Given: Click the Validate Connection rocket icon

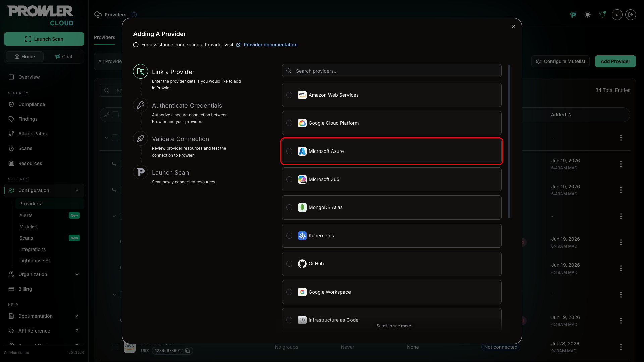Looking at the screenshot, I should (x=141, y=138).
